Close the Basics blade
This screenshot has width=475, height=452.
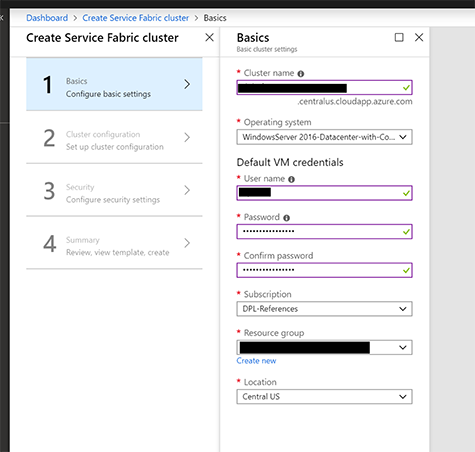pyautogui.click(x=419, y=37)
